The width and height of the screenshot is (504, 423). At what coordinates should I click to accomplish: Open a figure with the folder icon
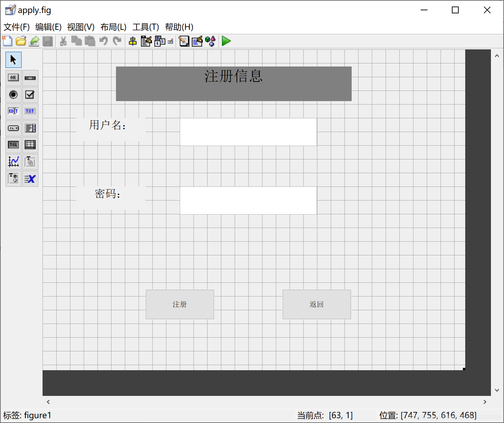21,41
